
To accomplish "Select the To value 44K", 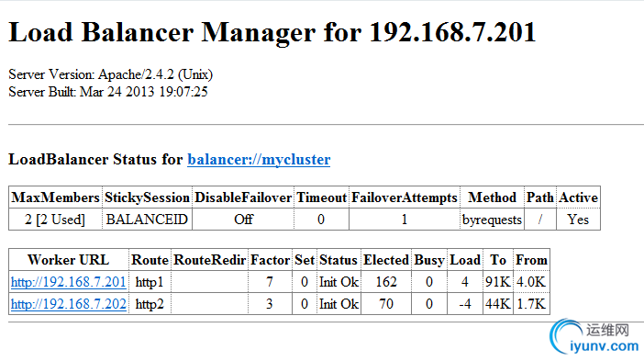I will tap(498, 304).
